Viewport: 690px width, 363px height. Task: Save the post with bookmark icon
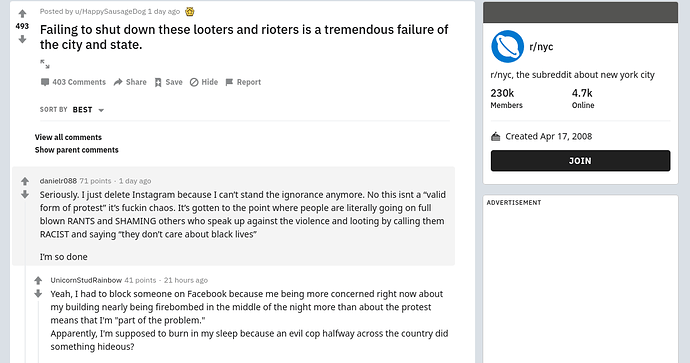coord(168,82)
